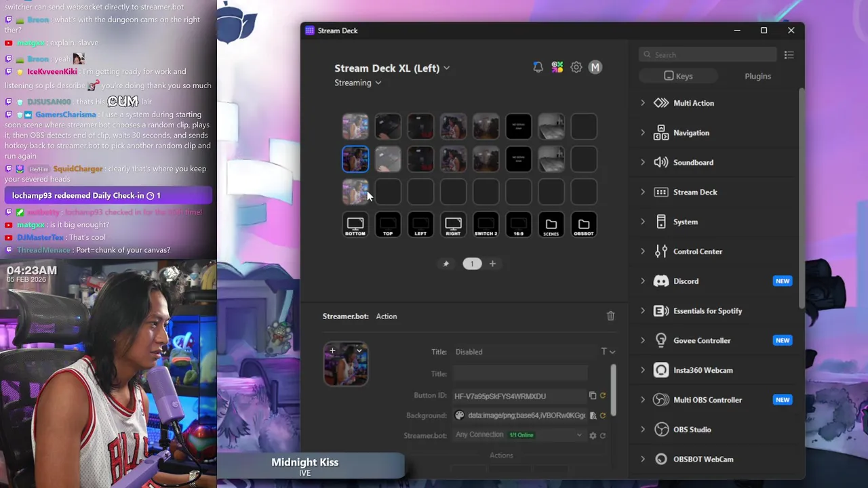Select the blue-highlighted key thumbnail

tap(355, 159)
